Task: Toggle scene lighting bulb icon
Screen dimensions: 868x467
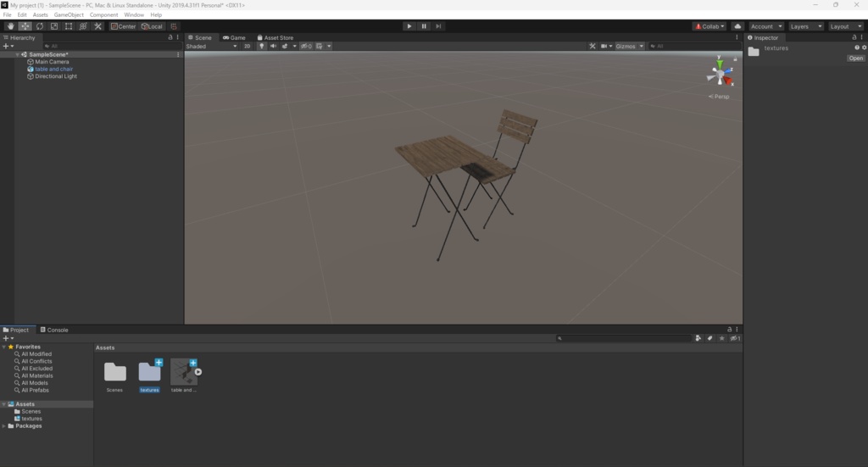Action: tap(261, 46)
